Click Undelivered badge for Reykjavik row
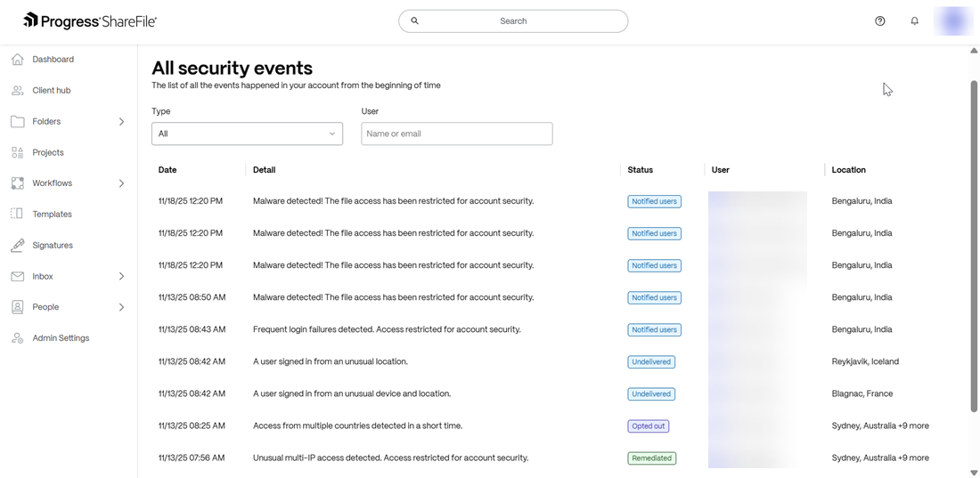The height and width of the screenshot is (478, 980). 651,361
